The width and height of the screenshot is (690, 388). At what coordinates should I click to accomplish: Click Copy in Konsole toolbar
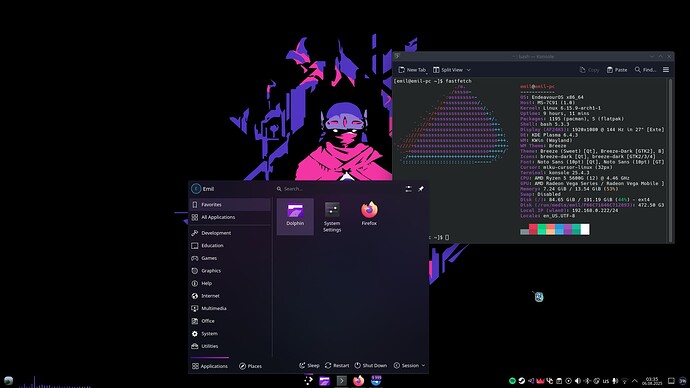click(589, 70)
